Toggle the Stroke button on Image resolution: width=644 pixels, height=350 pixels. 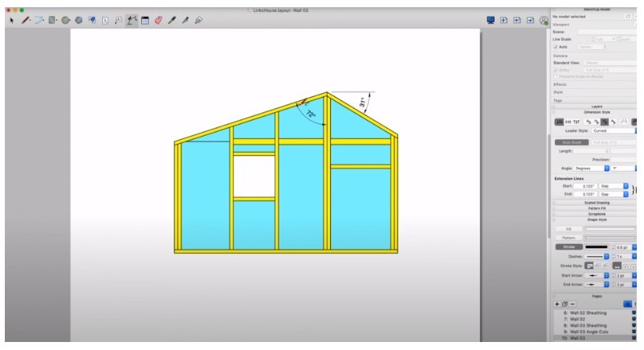(x=569, y=247)
